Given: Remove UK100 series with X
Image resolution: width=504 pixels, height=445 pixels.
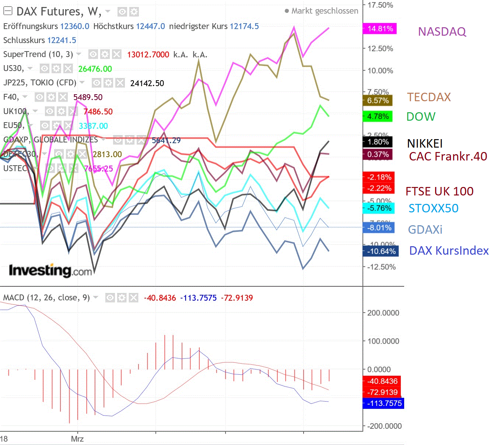Looking at the screenshot, I should [x=73, y=112].
